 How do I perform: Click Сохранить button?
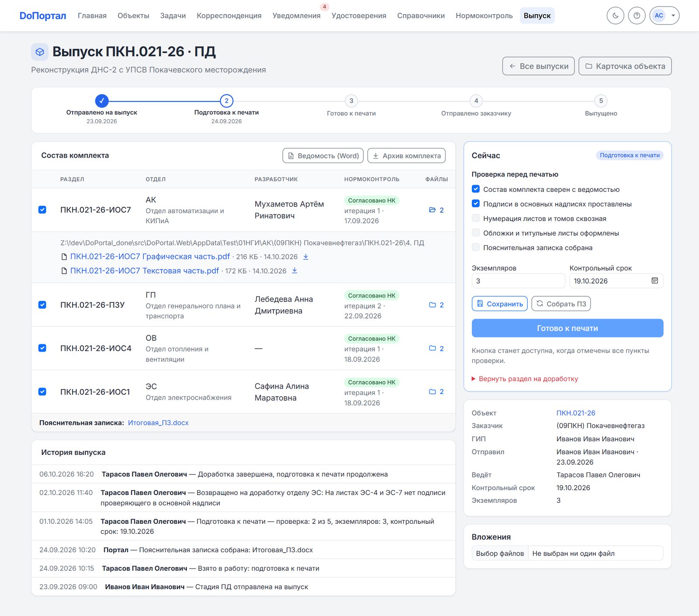click(x=500, y=304)
